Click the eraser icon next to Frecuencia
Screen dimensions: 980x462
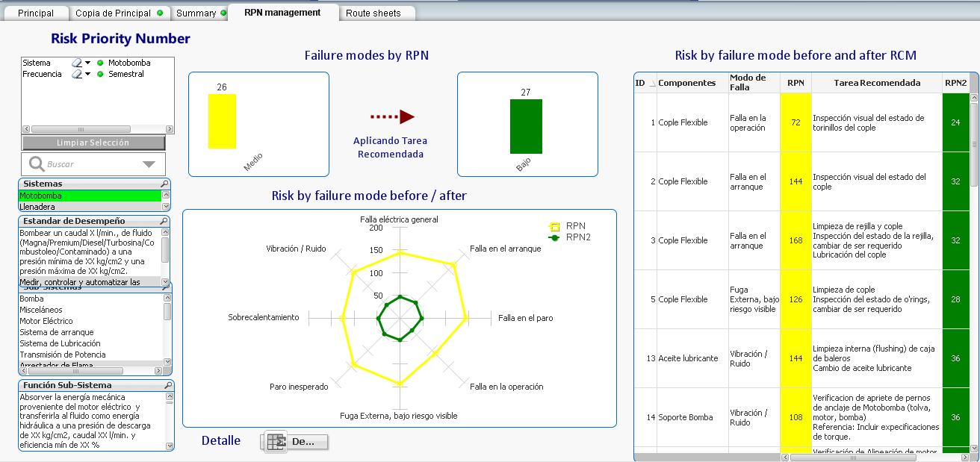(76, 75)
